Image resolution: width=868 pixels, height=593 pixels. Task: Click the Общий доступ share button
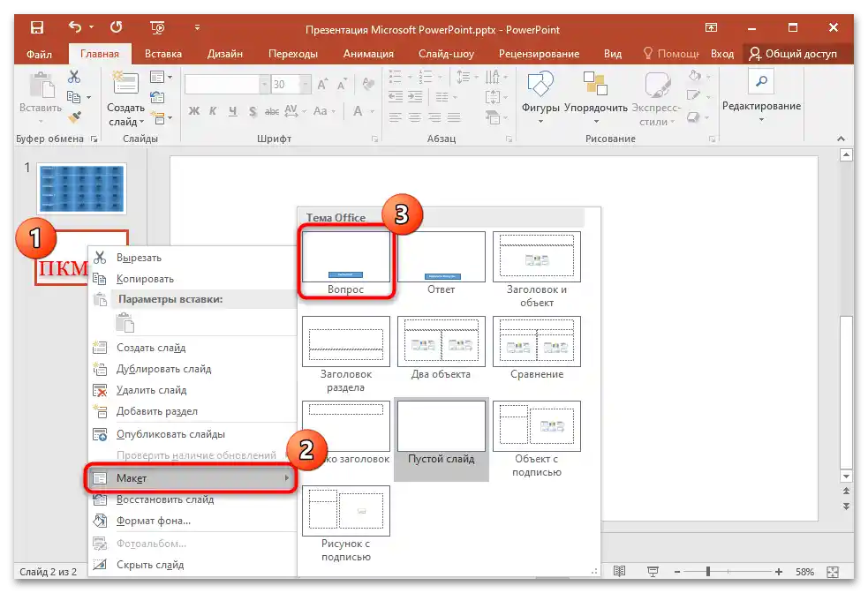[792, 54]
